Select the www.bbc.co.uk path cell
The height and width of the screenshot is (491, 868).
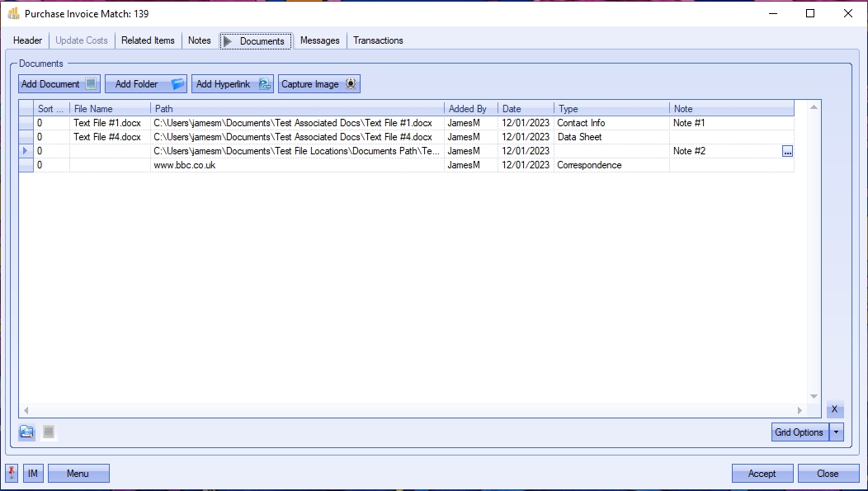[297, 165]
